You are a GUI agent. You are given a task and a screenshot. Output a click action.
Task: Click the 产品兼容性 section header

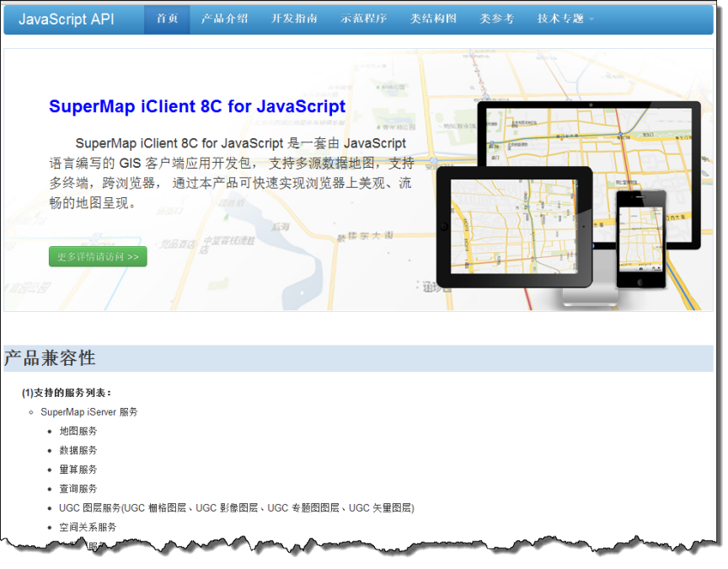pos(50,358)
